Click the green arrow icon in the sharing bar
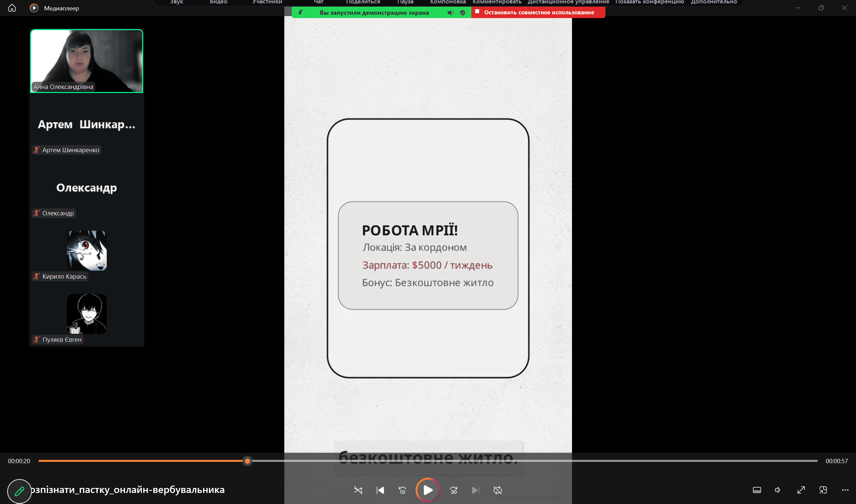Screen dimensions: 856x504 (301, 13)
